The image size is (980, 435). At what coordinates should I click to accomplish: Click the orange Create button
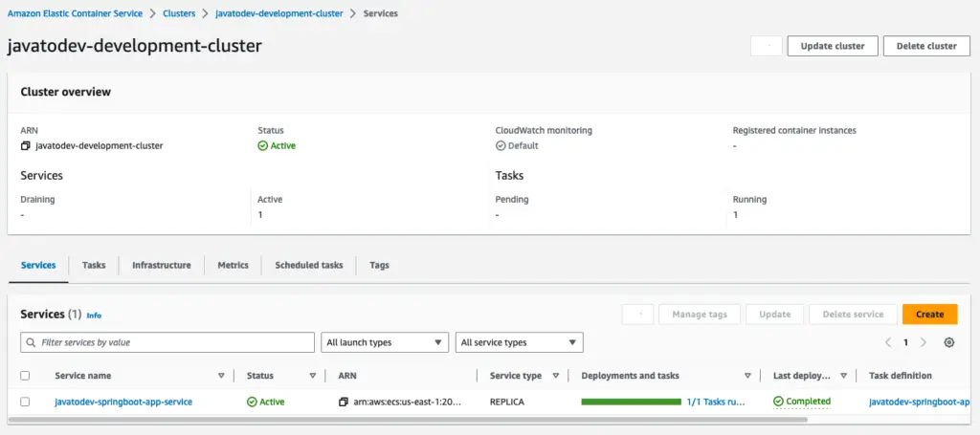929,315
